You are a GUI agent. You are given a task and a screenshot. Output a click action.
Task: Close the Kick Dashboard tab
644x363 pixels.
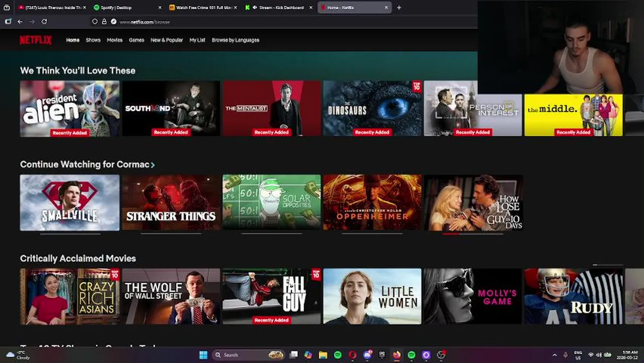click(311, 8)
